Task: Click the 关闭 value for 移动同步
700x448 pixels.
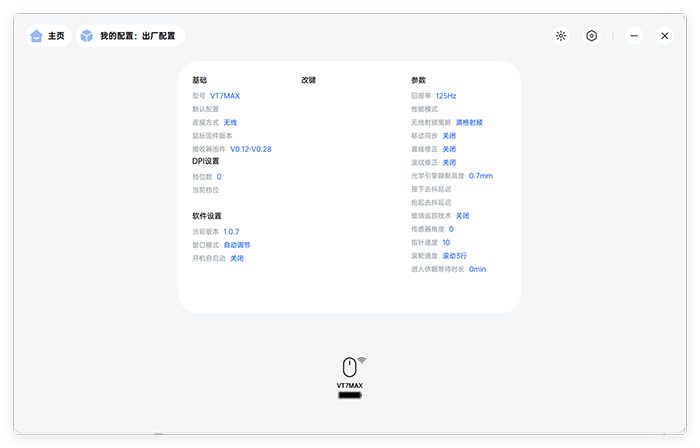Action: 449,136
